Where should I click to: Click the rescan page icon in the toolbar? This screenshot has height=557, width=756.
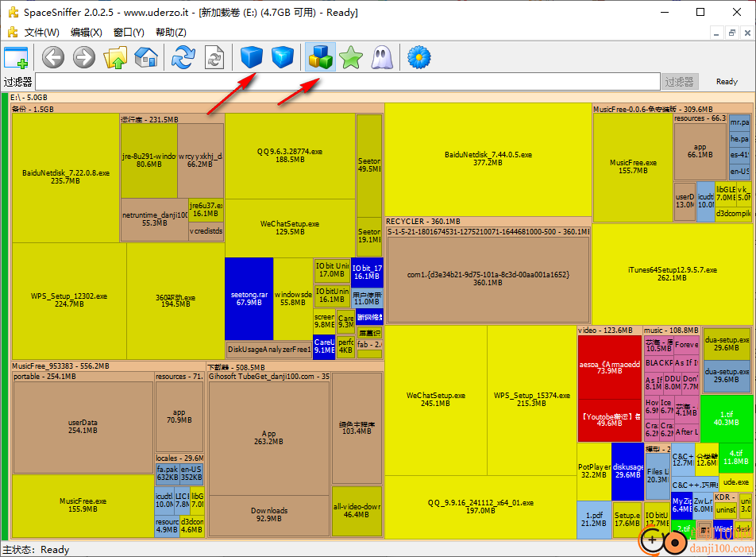(214, 58)
